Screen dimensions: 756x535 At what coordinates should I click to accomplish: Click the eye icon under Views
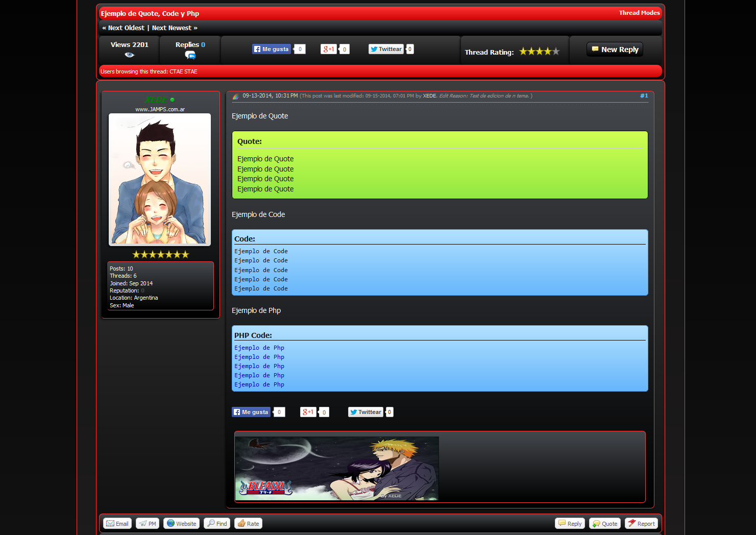pos(129,55)
